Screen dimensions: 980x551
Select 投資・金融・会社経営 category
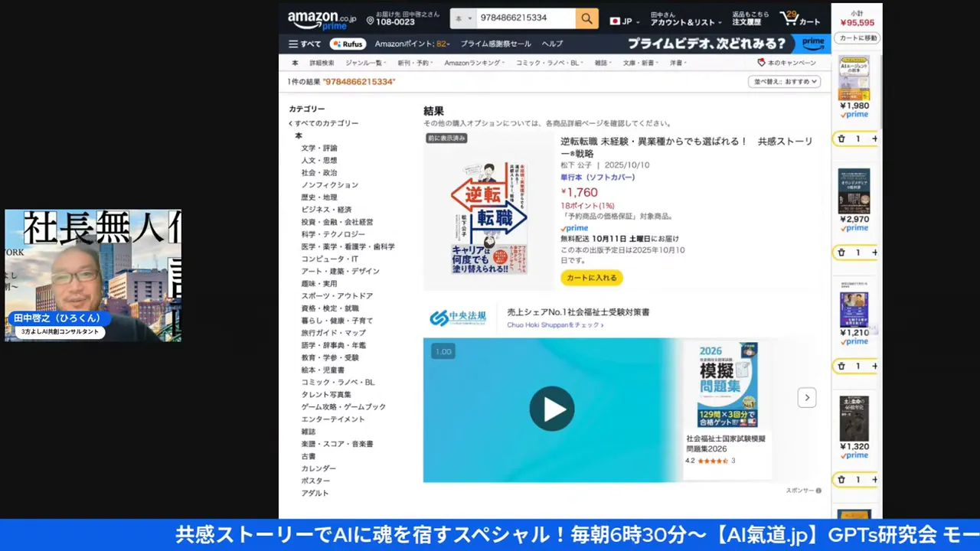click(337, 222)
